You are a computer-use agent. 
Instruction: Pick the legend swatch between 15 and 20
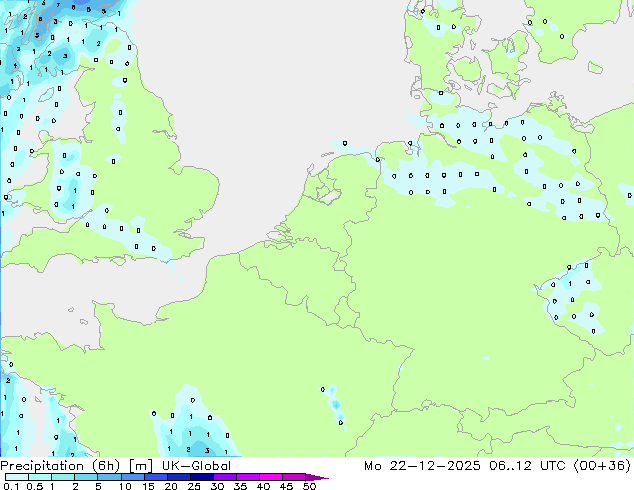(x=155, y=477)
